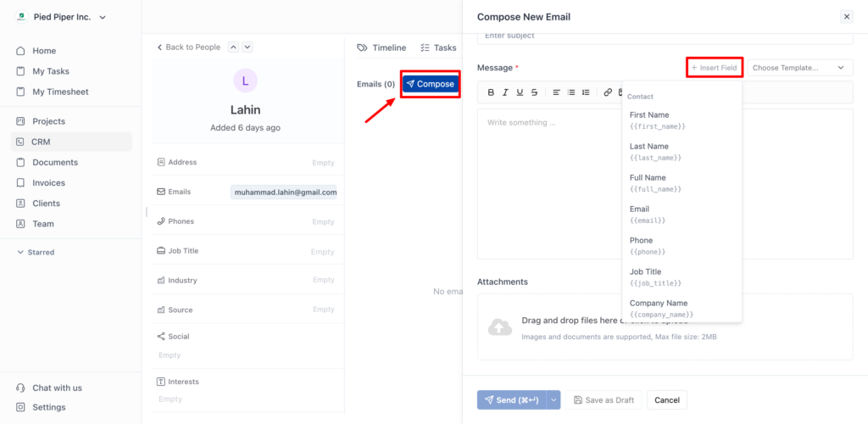Expand the Pied Piper Inc. workspace dropdown

(103, 18)
